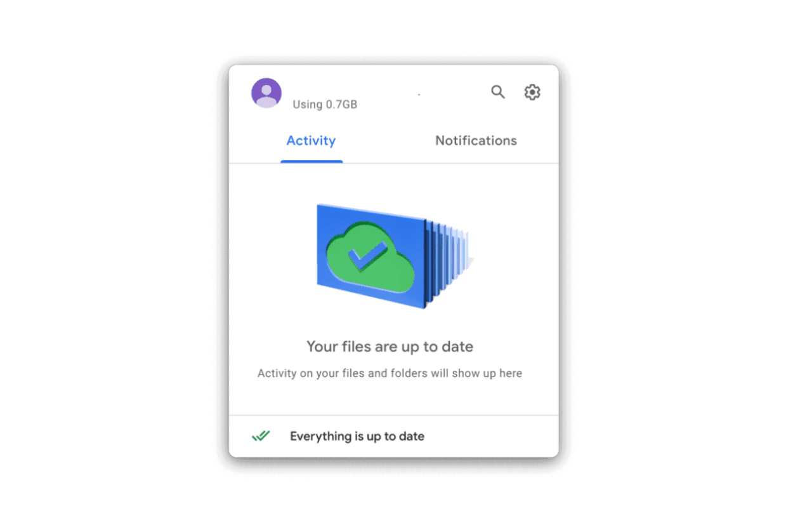Click the word "Notifications" in the tab bar
This screenshot has width=812, height=509.
click(x=476, y=141)
